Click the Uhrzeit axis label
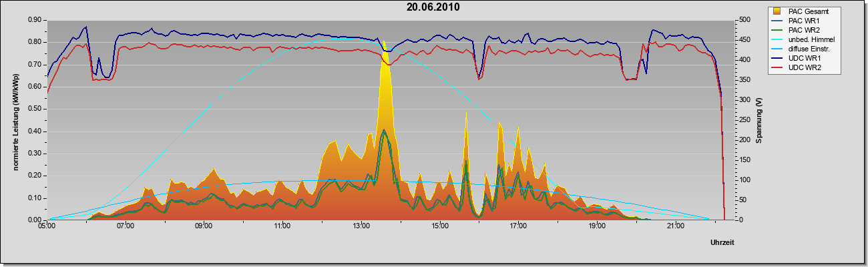The width and height of the screenshot is (868, 267). coord(722,242)
